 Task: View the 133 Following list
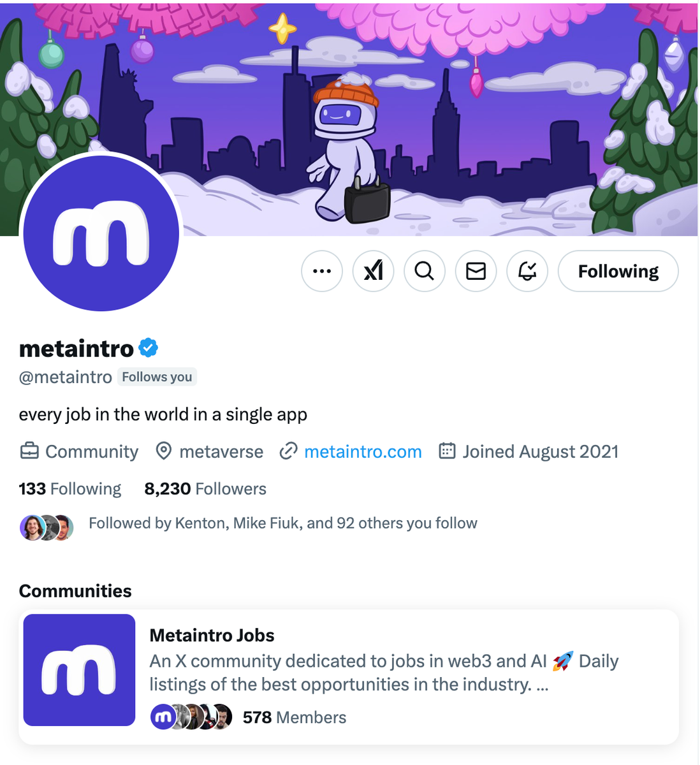click(69, 488)
